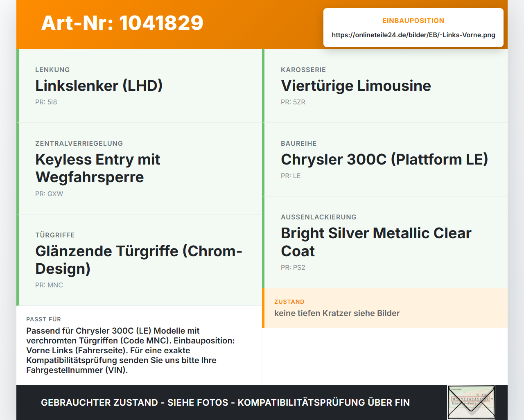Click the footer banner text 'GEBRAUCHTER ZUSTAND'
The width and height of the screenshot is (524, 420).
[99, 402]
